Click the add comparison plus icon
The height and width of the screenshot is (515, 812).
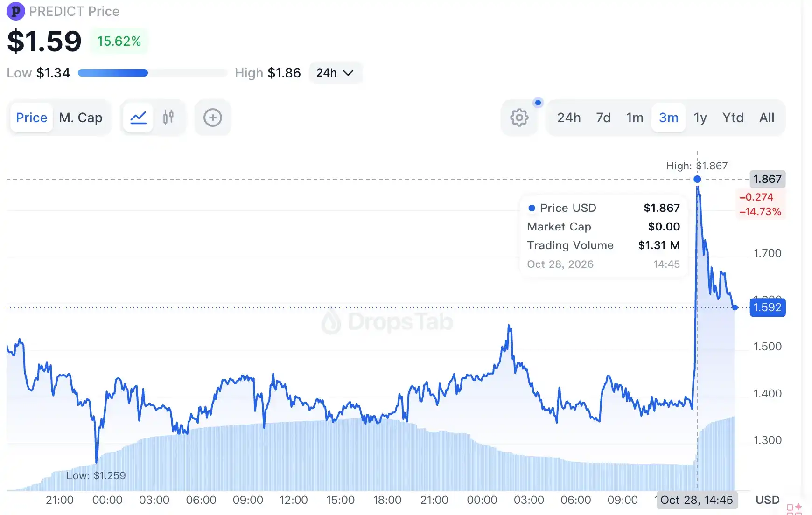[213, 118]
